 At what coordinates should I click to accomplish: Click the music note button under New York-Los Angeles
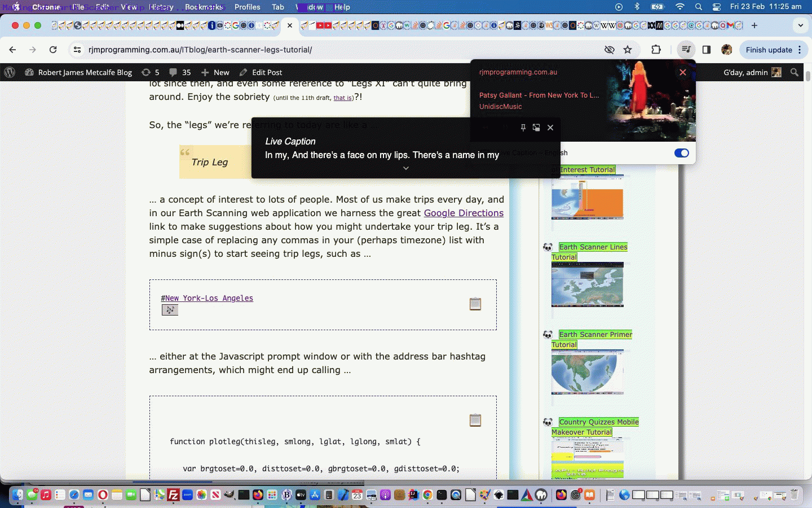pos(170,310)
